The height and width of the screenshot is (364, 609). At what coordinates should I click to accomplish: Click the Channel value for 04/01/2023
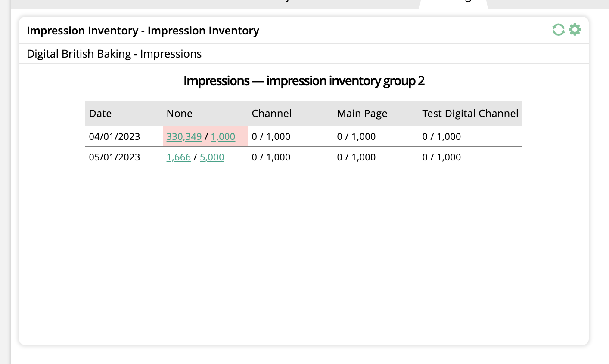pos(271,136)
